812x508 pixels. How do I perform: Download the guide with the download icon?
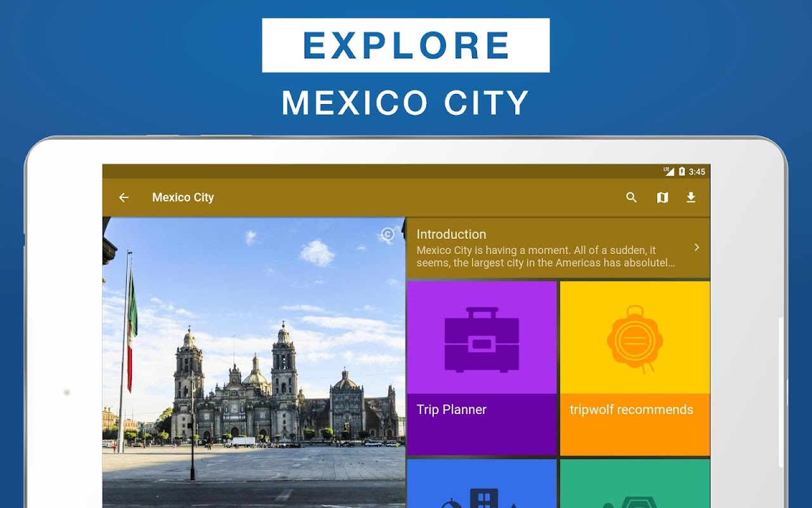691,197
